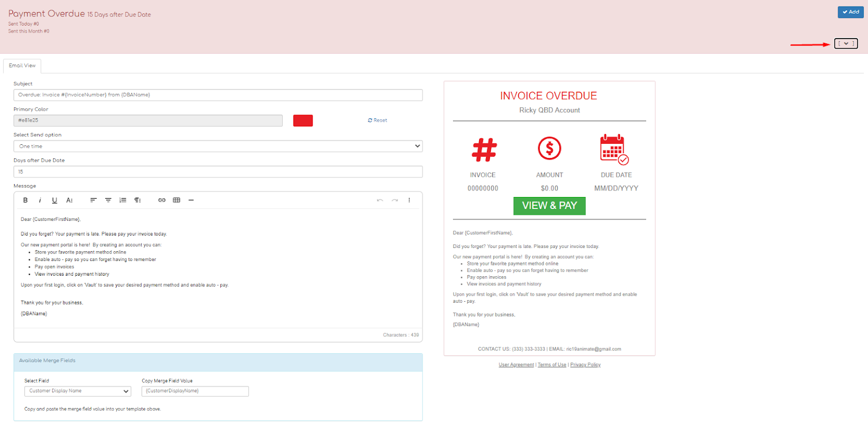Open paragraph format options
Viewport: 868px width, 433px height.
[x=138, y=200]
